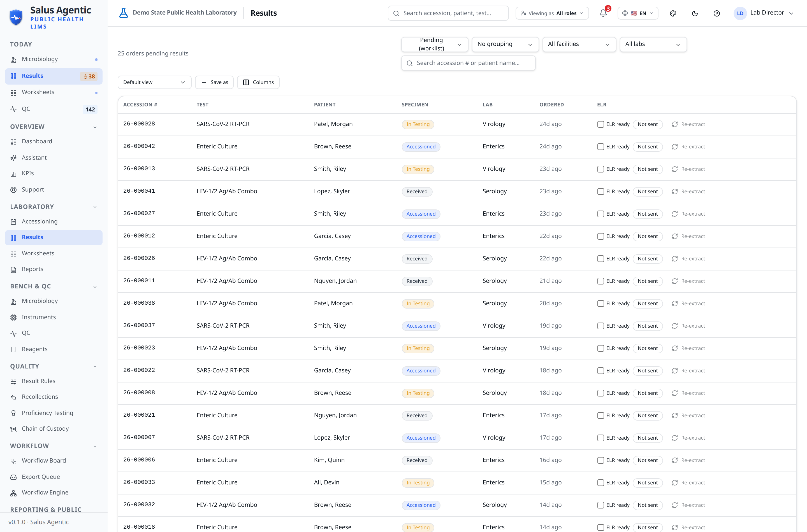
Task: Click the theme palette icon
Action: coord(673,13)
